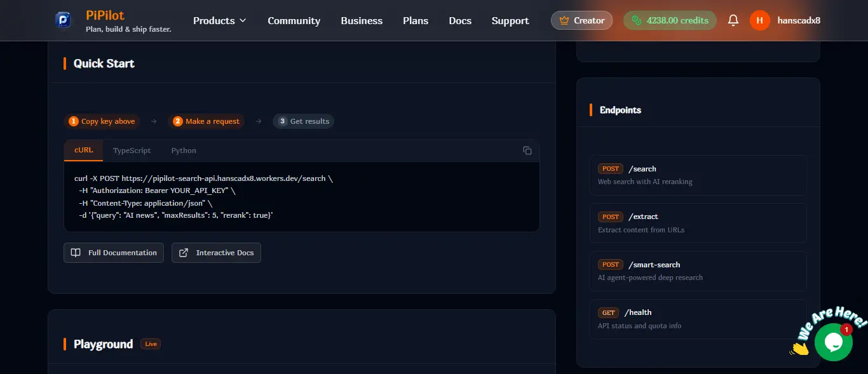This screenshot has width=868, height=374.
Task: Select the Make a request step
Action: pyautogui.click(x=206, y=121)
